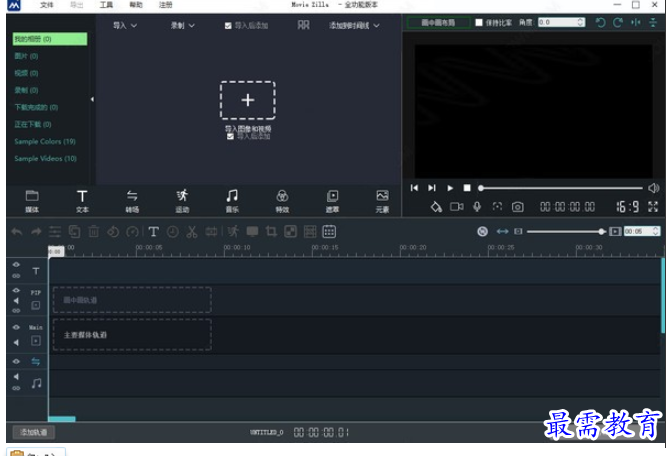The image size is (668, 456).
Task: Open the 元素 elements tab
Action: pos(382,201)
